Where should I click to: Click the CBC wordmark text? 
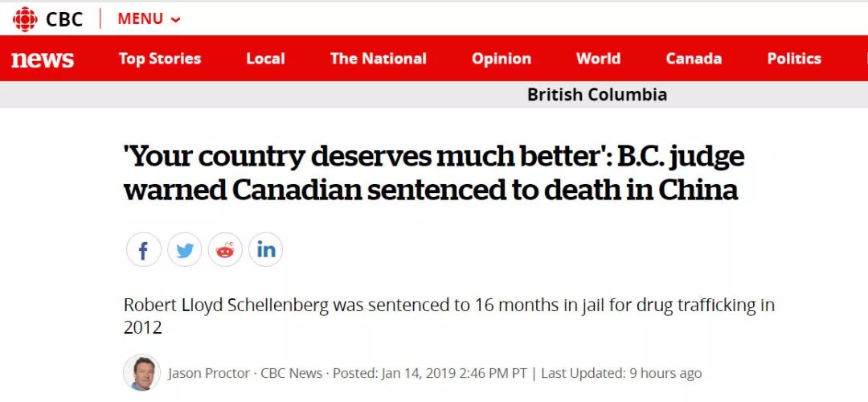[64, 19]
